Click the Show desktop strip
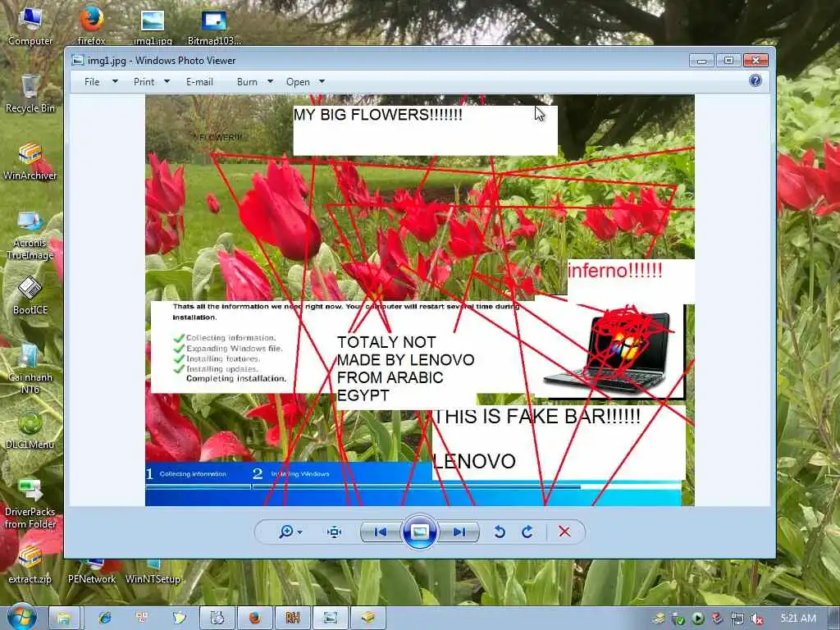The width and height of the screenshot is (840, 630). (834, 619)
